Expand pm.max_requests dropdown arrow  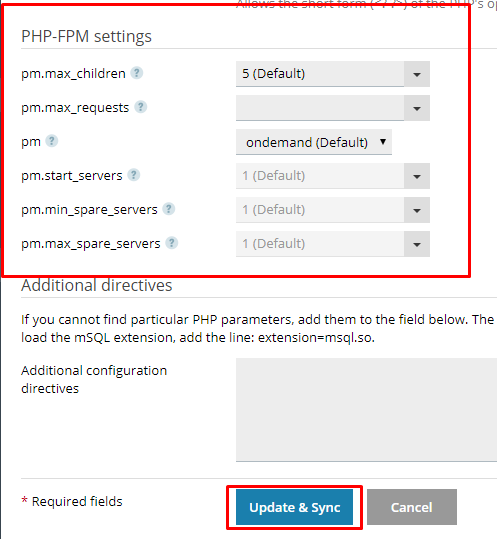(x=417, y=108)
